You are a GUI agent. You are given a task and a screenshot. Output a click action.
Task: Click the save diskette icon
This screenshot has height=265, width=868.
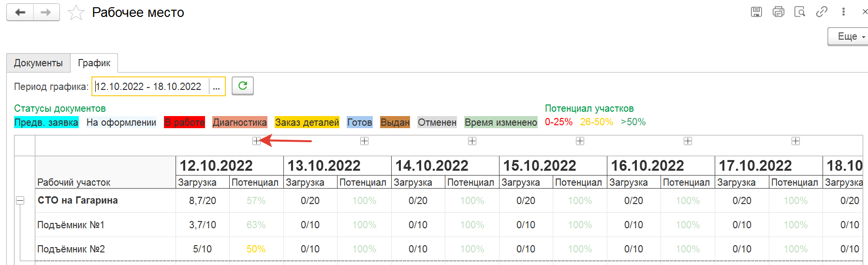pos(756,12)
